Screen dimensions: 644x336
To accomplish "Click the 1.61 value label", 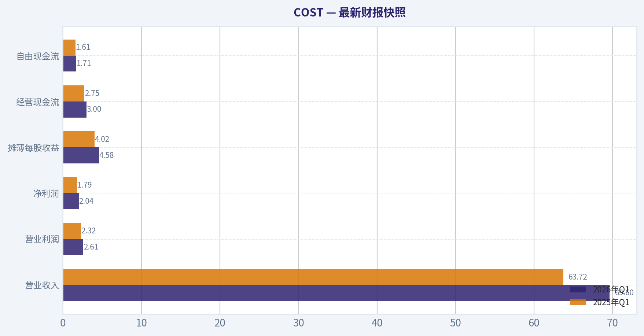I will point(83,47).
